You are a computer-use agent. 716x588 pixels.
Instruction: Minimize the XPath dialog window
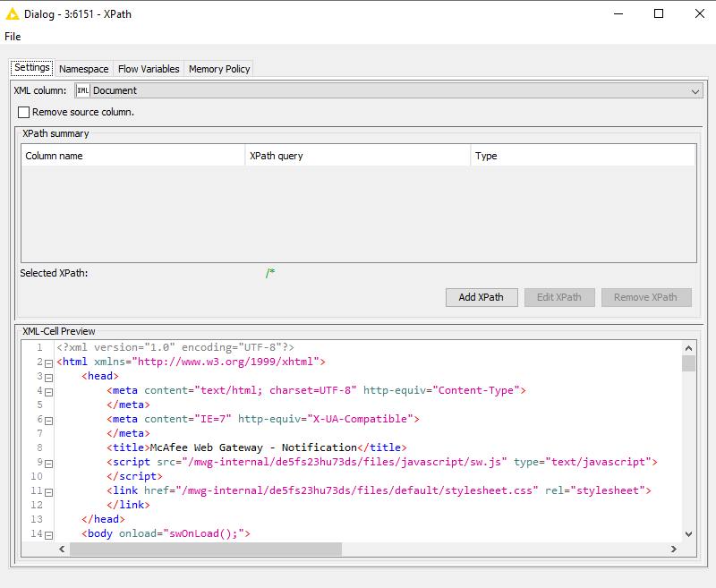618,13
